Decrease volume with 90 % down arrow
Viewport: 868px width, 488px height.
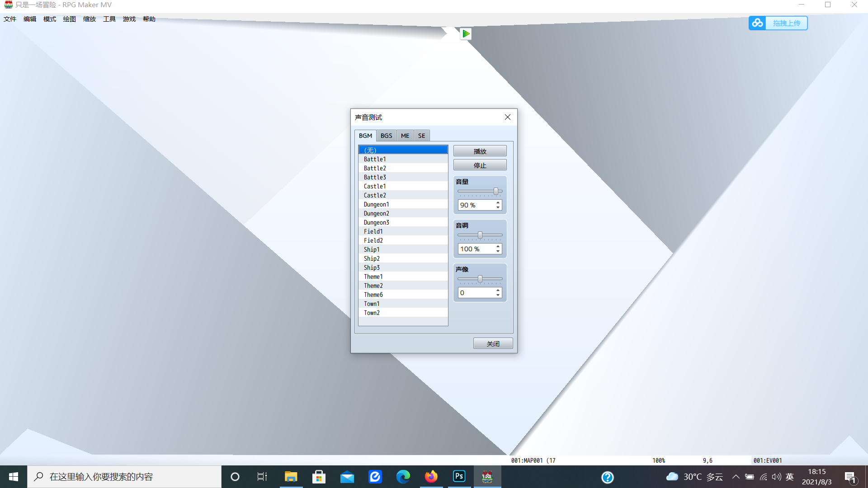(498, 207)
